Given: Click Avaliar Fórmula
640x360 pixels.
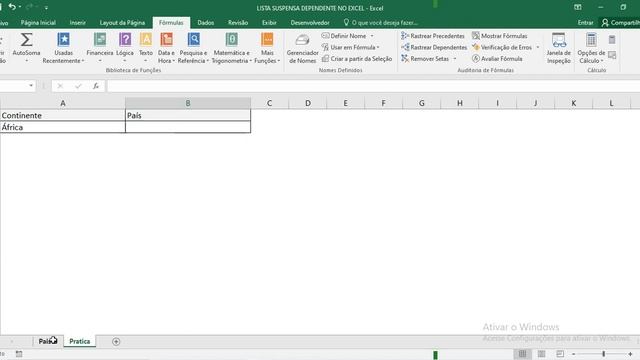Looking at the screenshot, I should pyautogui.click(x=497, y=59).
